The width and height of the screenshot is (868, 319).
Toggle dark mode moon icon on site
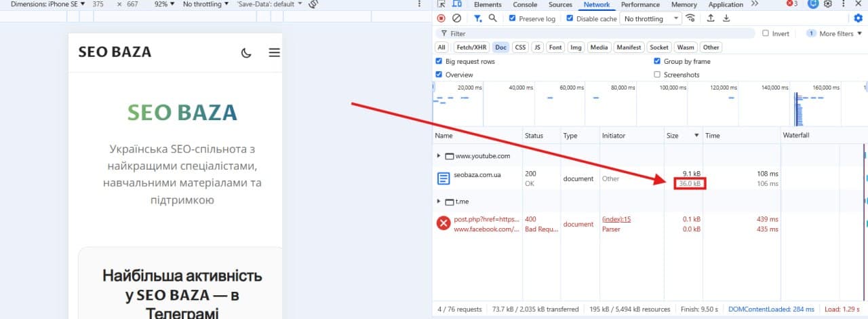[246, 52]
